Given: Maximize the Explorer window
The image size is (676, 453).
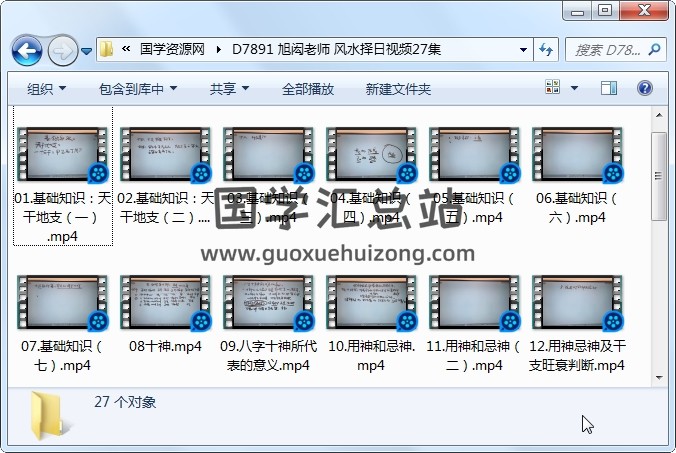Looking at the screenshot, I should point(605,11).
